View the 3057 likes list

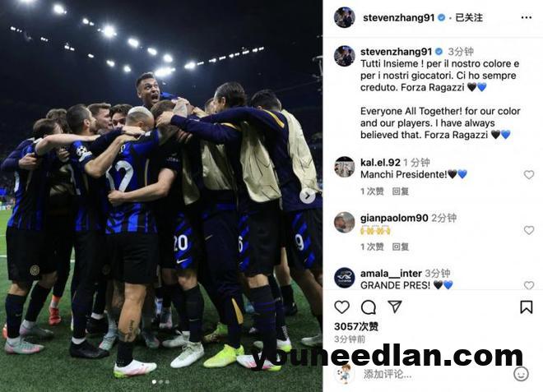coord(356,326)
